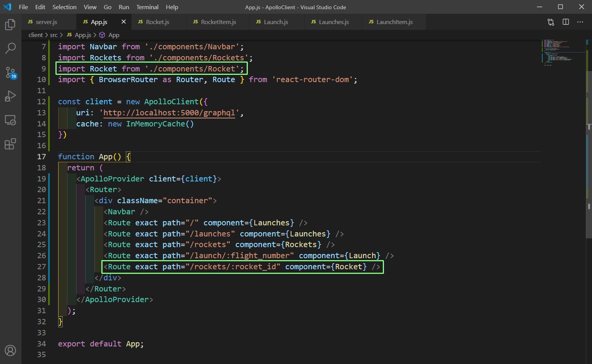Maximize the VS Code window
Viewport: 592px width, 364px height.
point(560,7)
